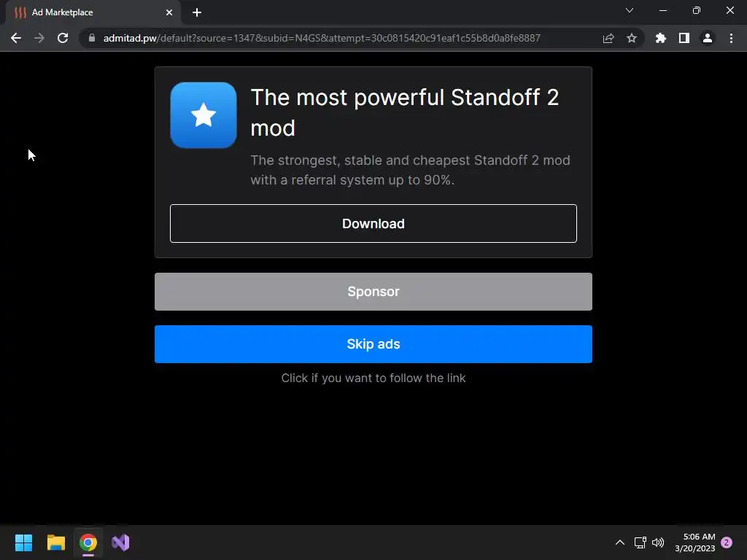Screen dimensions: 747x560
Task: Click the lock site info icon
Action: (x=92, y=38)
